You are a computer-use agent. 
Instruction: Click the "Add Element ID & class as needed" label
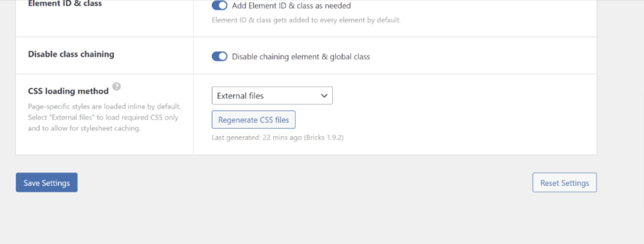291,6
